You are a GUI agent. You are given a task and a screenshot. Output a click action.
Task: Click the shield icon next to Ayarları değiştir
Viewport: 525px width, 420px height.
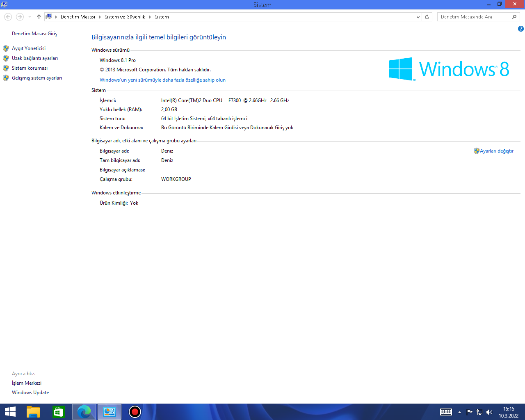pos(476,151)
